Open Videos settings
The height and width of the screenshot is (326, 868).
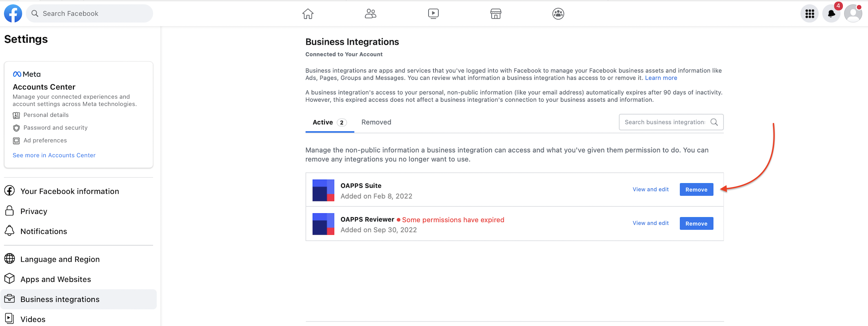click(x=79, y=319)
